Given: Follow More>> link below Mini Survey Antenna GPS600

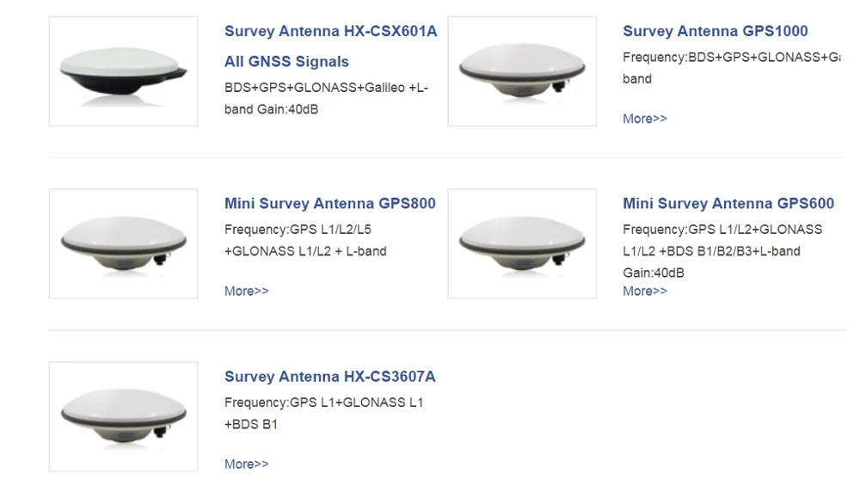Looking at the screenshot, I should (644, 291).
